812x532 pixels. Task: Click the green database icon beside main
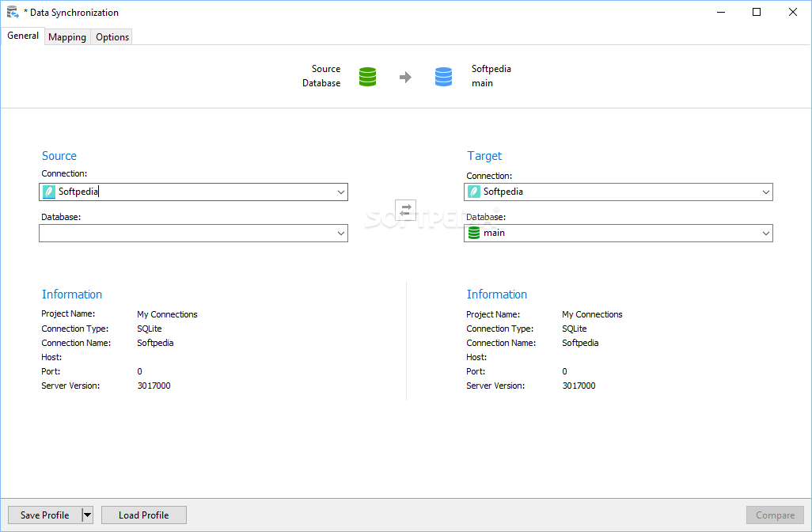474,233
